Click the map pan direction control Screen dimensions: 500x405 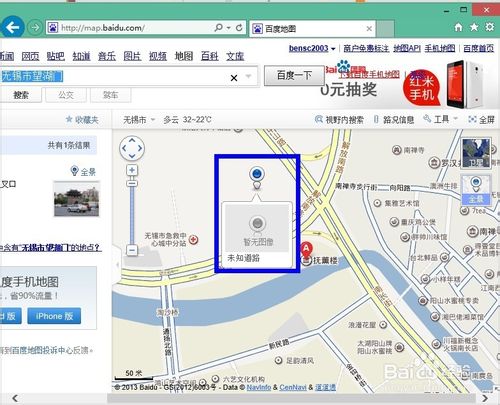(x=132, y=148)
